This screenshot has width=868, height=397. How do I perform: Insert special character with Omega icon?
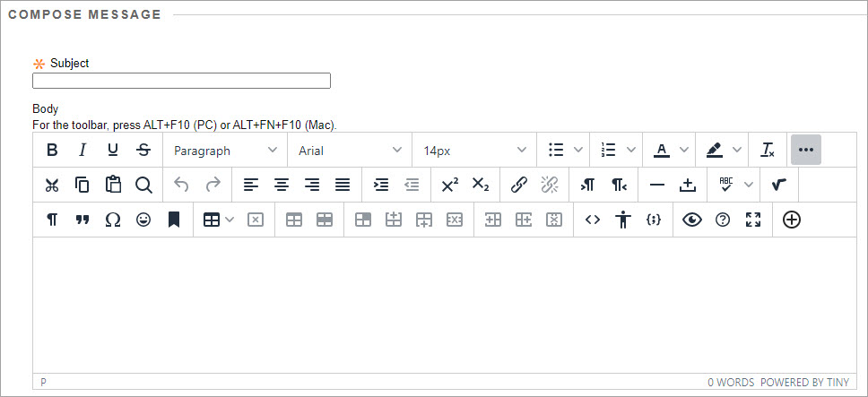113,220
